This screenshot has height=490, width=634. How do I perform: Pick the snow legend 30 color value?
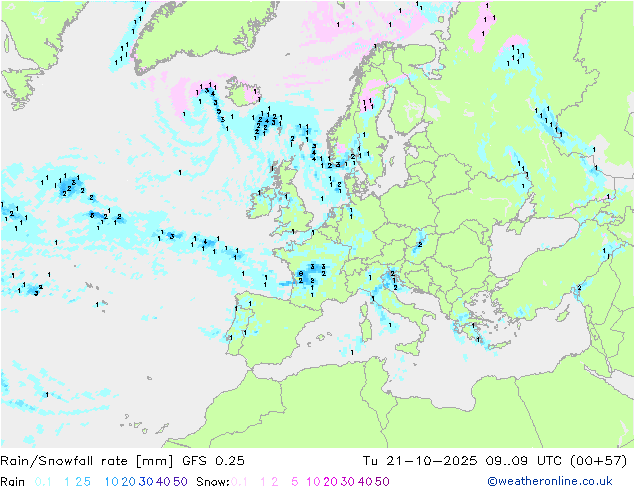tap(348, 482)
